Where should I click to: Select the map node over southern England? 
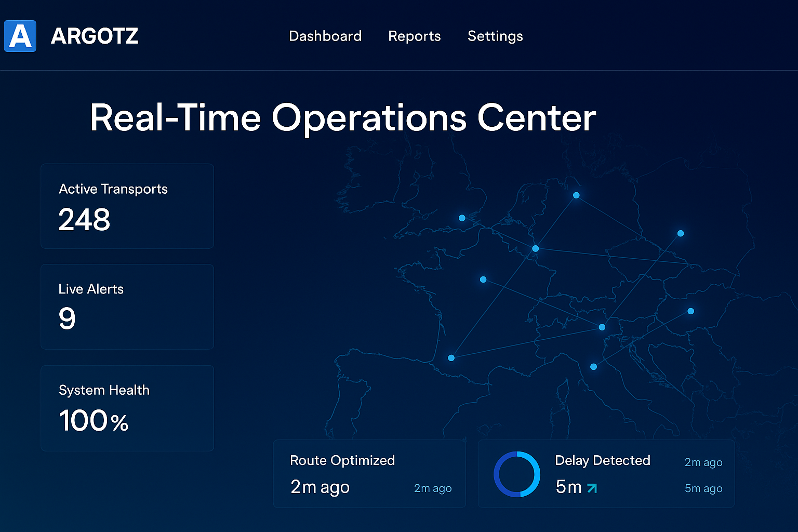click(462, 218)
